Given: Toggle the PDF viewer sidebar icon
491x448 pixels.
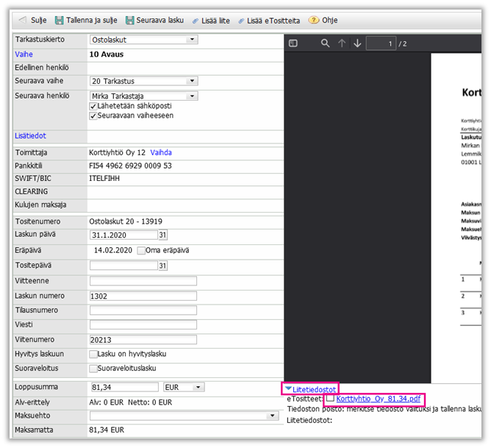Looking at the screenshot, I should (293, 43).
